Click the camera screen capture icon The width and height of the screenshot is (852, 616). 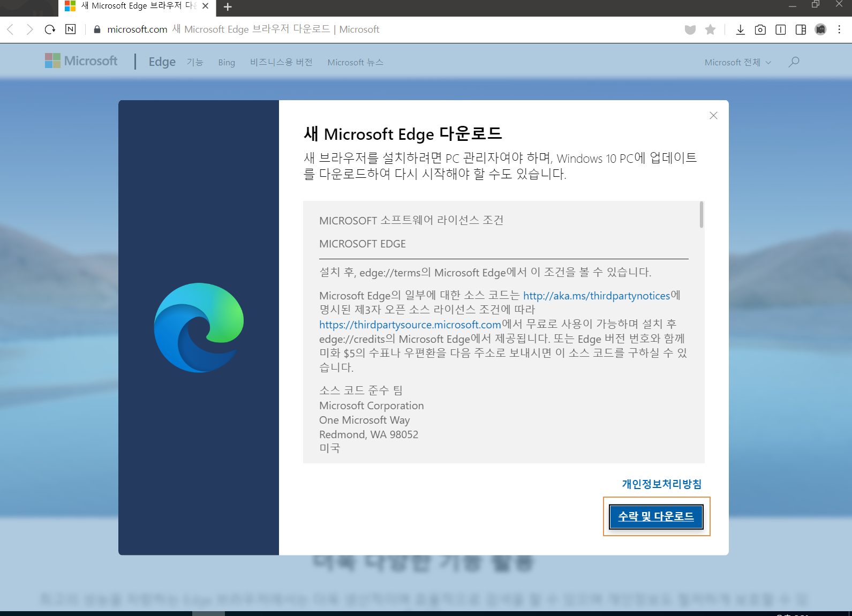[760, 29]
